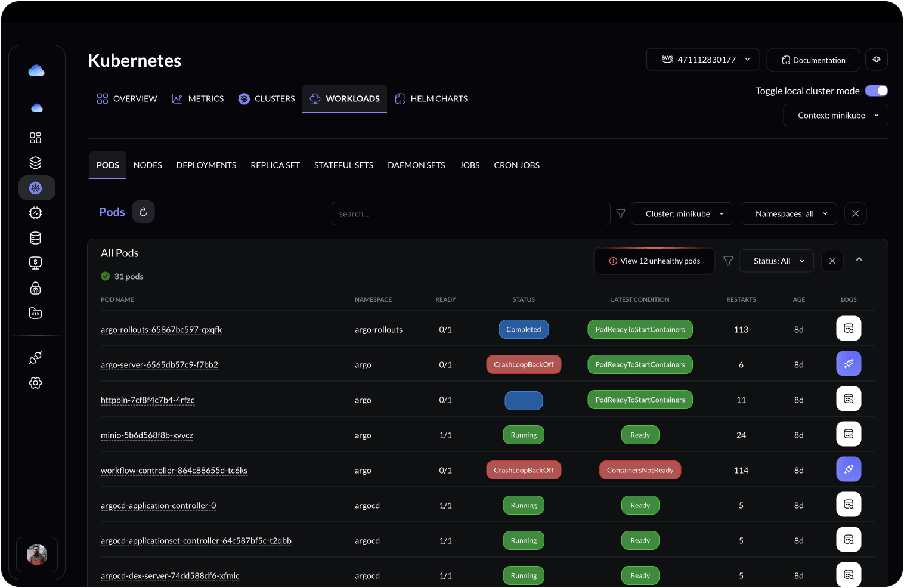
Task: Open AI diagnose for workflow-controller pod
Action: coord(849,469)
